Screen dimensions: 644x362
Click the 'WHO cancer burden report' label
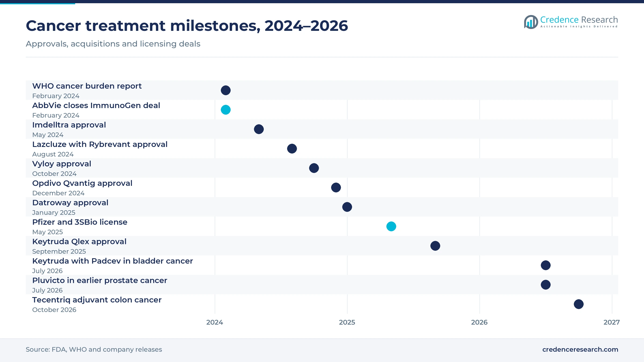pyautogui.click(x=87, y=86)
